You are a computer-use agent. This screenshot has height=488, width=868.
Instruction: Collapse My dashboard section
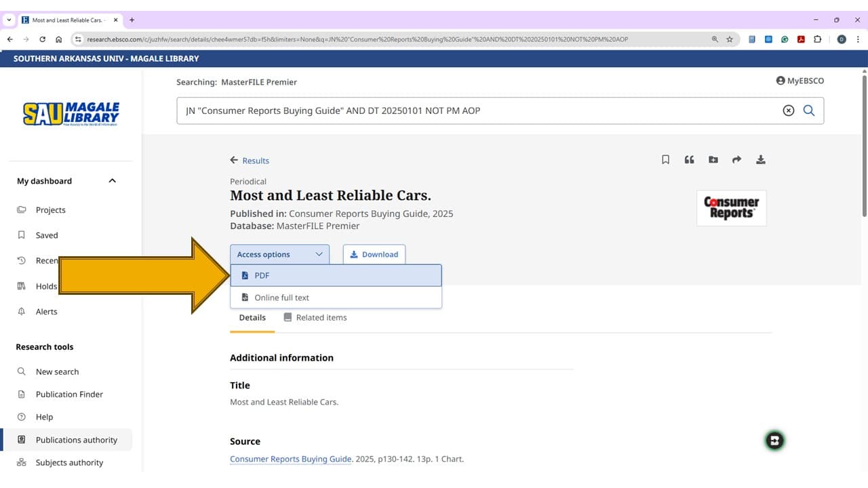pyautogui.click(x=113, y=181)
